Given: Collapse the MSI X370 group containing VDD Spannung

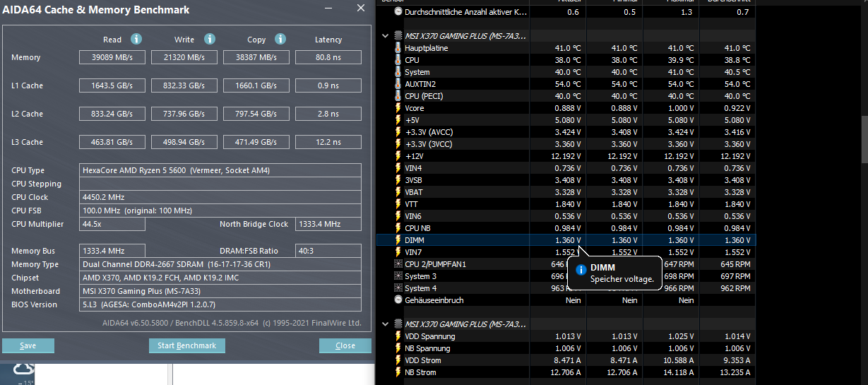Looking at the screenshot, I should click(385, 324).
